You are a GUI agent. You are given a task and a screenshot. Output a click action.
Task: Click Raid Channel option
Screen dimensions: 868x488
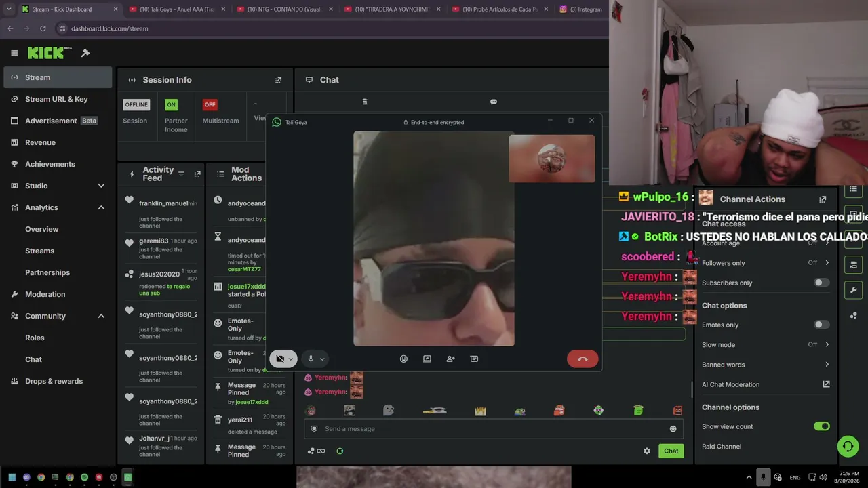point(722,447)
